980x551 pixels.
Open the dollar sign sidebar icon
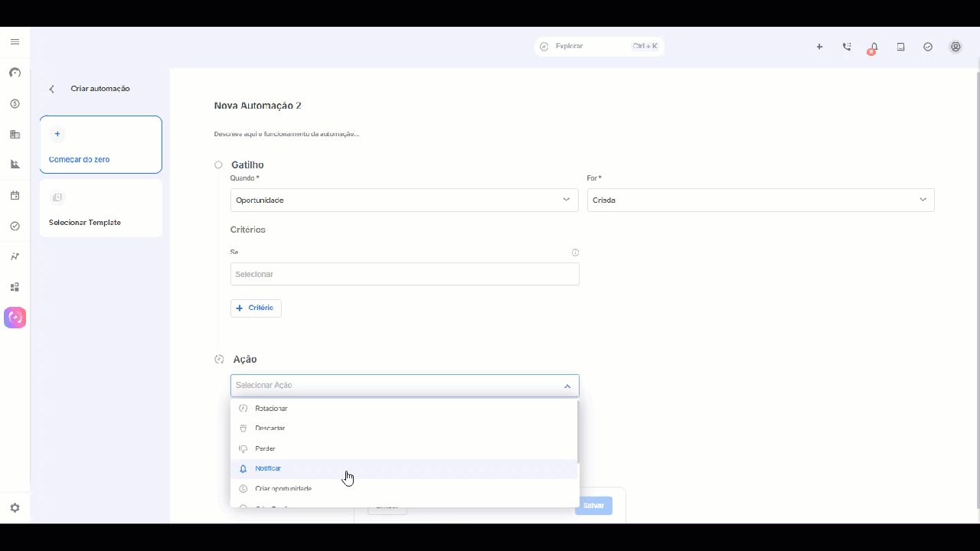click(x=15, y=103)
